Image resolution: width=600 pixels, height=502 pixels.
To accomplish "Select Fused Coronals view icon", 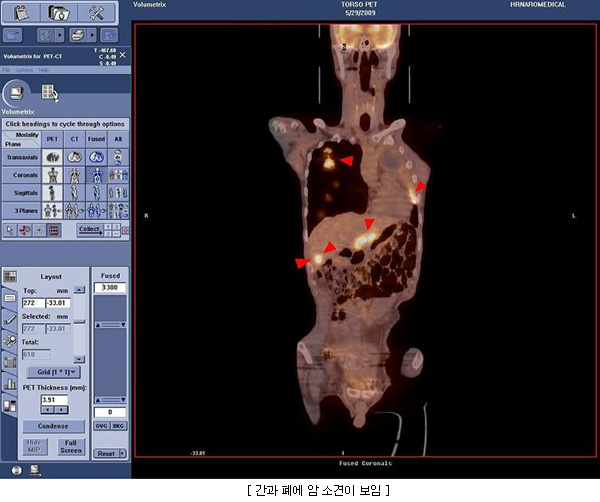I will click(98, 174).
